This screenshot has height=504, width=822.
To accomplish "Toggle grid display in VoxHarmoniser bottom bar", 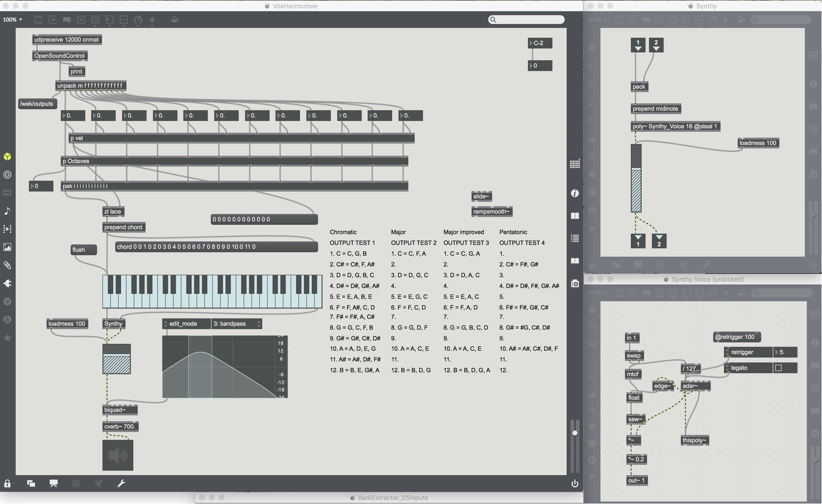I will (x=76, y=484).
